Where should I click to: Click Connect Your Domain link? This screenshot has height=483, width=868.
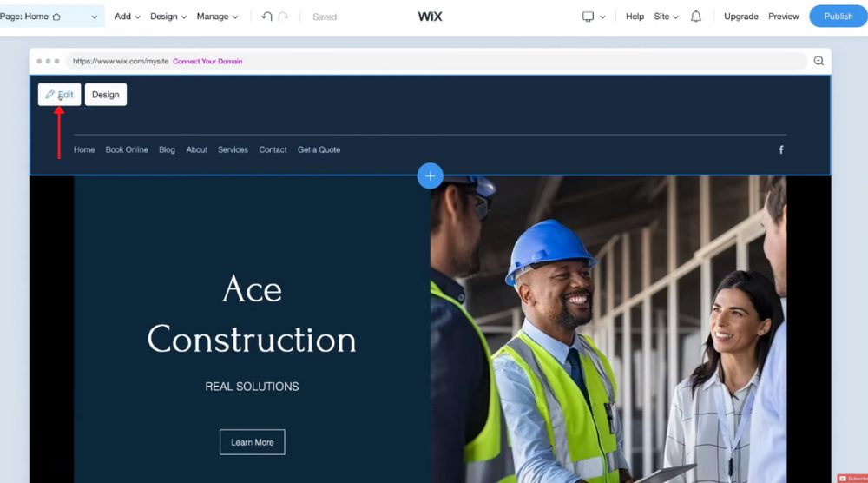click(x=207, y=62)
